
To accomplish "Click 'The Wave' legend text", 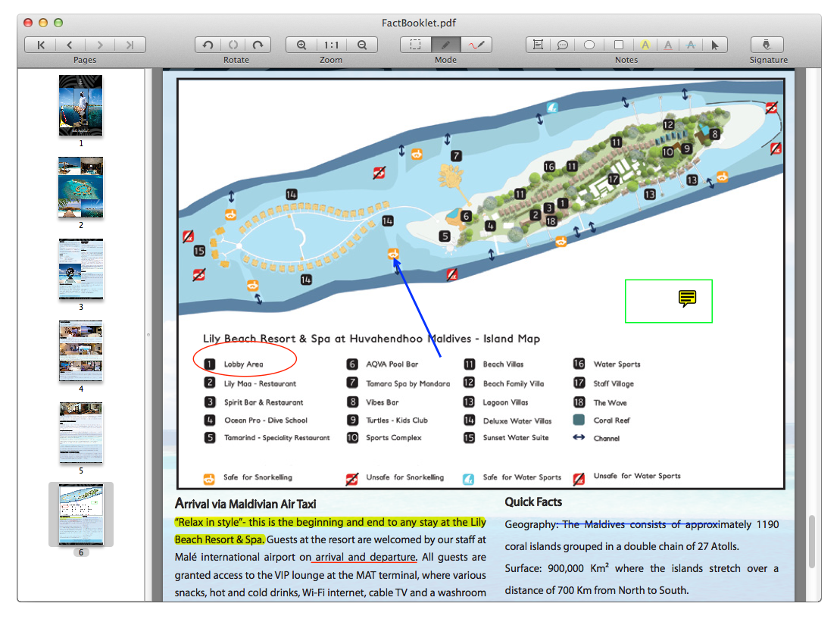I will (x=610, y=403).
